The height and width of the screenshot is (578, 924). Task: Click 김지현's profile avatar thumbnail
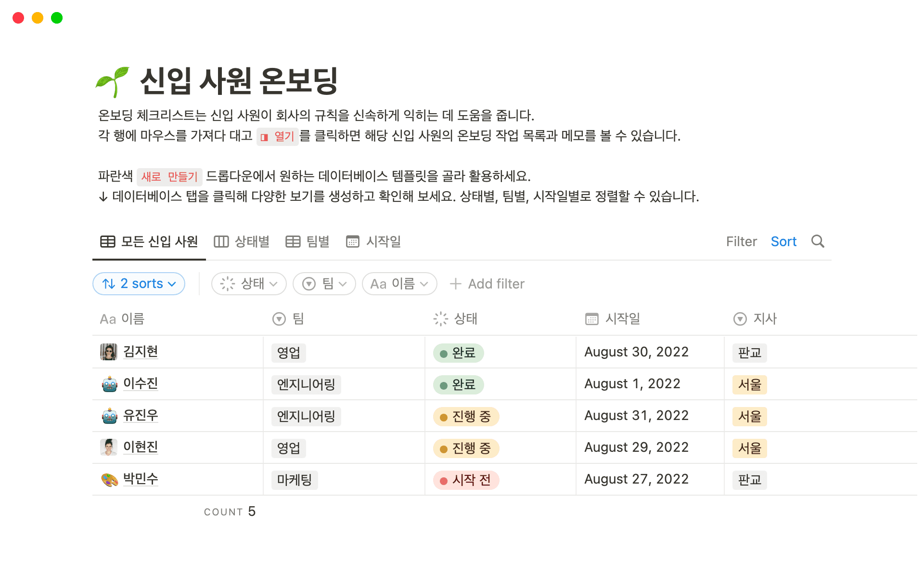tap(109, 352)
